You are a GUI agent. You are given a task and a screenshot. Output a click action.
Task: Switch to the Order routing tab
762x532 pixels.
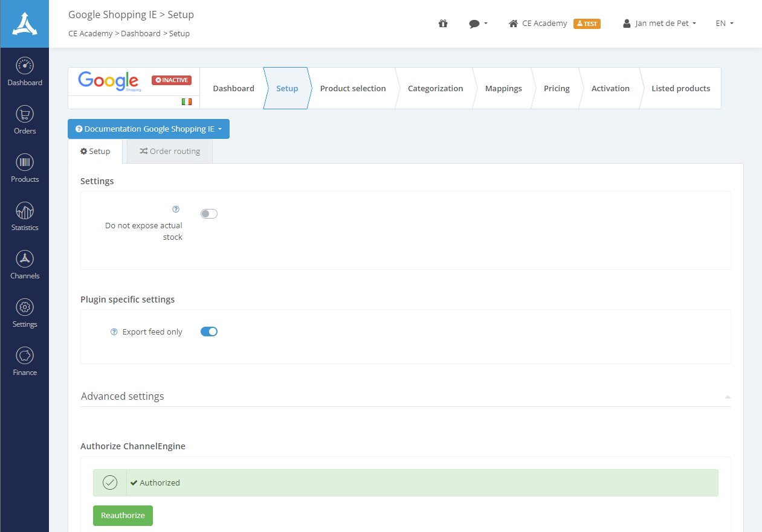click(170, 152)
